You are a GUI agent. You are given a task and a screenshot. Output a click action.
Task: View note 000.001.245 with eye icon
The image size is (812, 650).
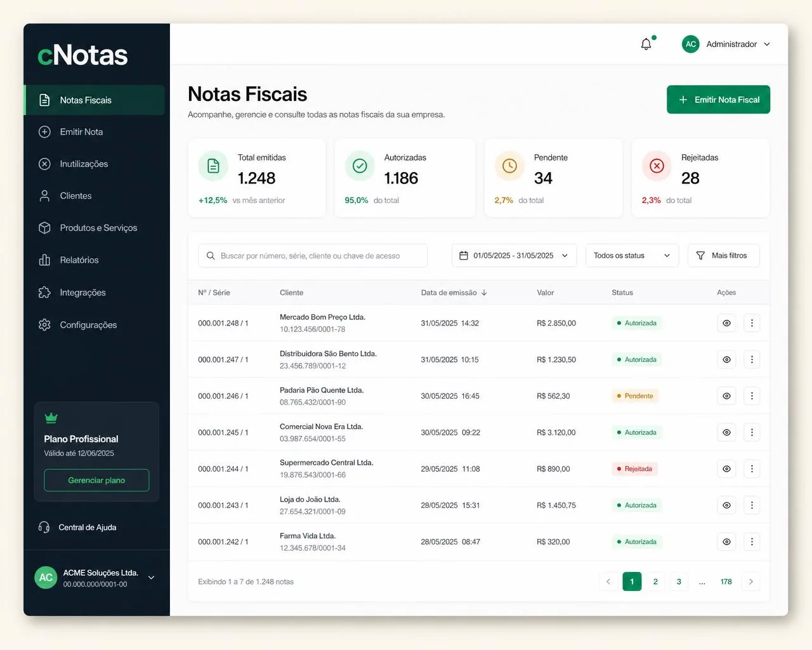726,432
